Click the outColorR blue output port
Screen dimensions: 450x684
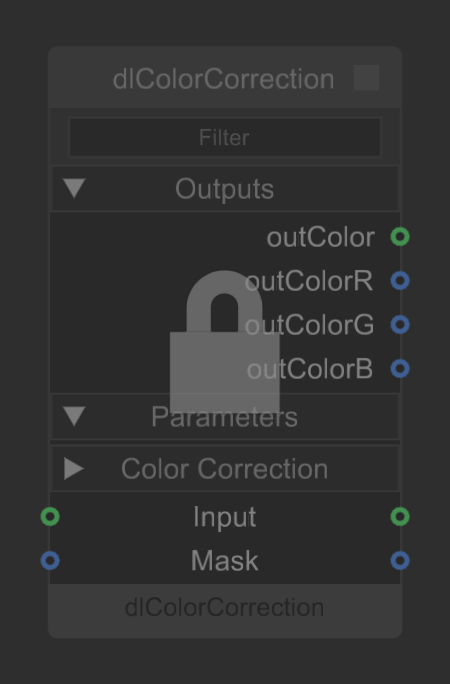click(400, 280)
